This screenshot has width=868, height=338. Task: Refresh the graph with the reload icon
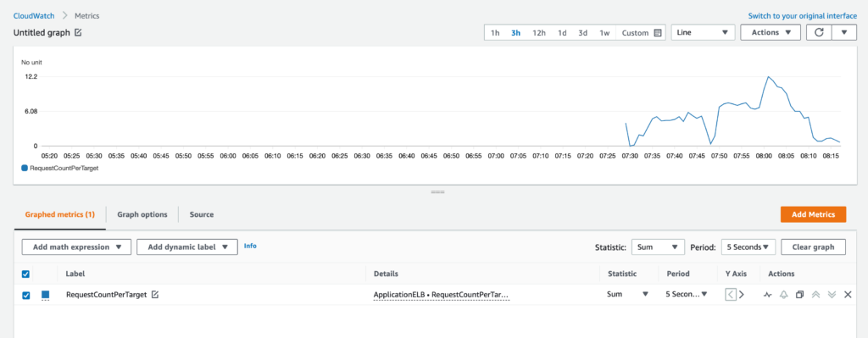click(820, 32)
